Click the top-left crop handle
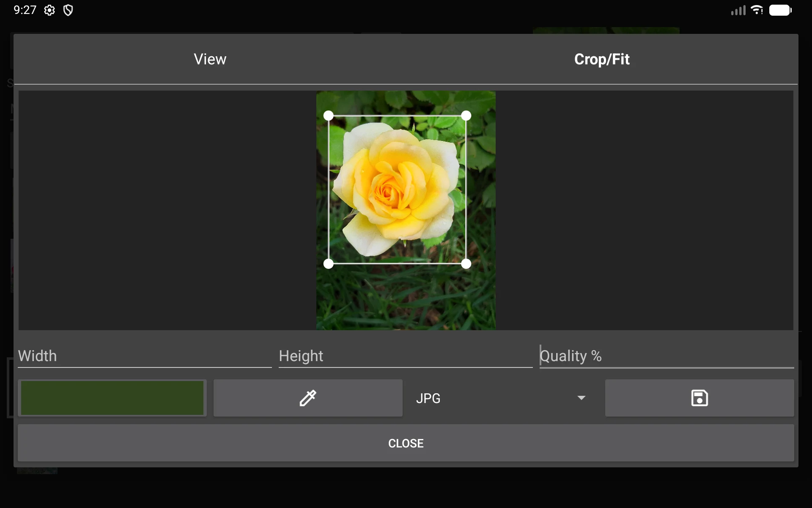Viewport: 812px width, 508px height. click(329, 116)
